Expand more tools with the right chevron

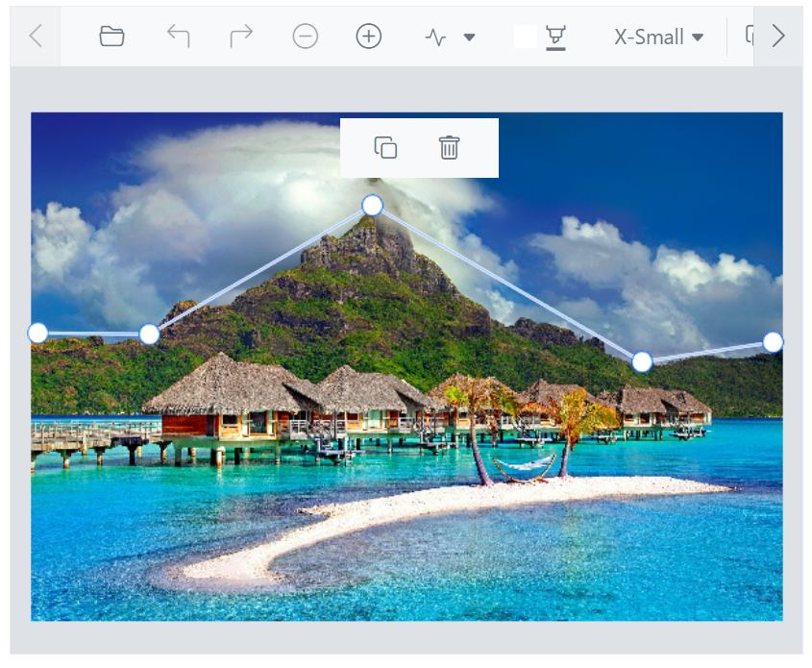[x=779, y=36]
